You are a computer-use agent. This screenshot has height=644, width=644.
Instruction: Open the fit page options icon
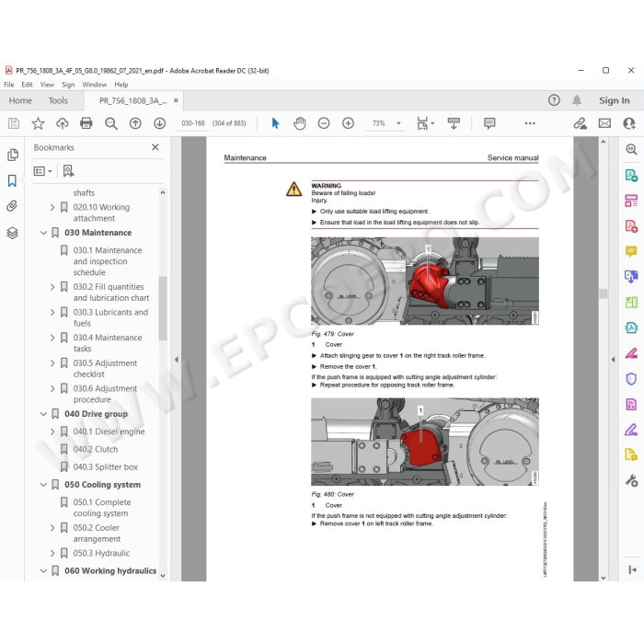[x=425, y=123]
